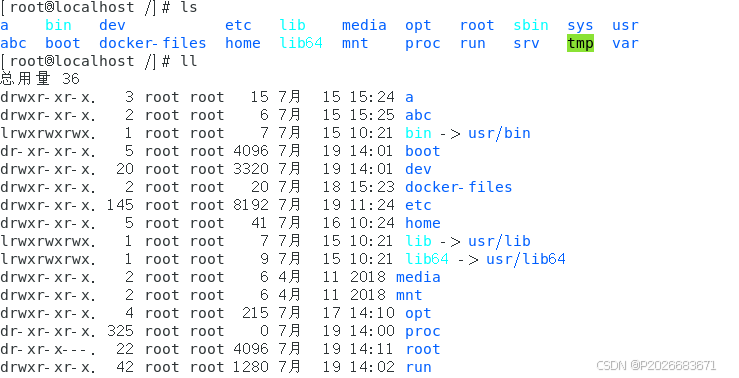
Task: Click the usr/lib64 symlink target
Action: click(x=526, y=259)
